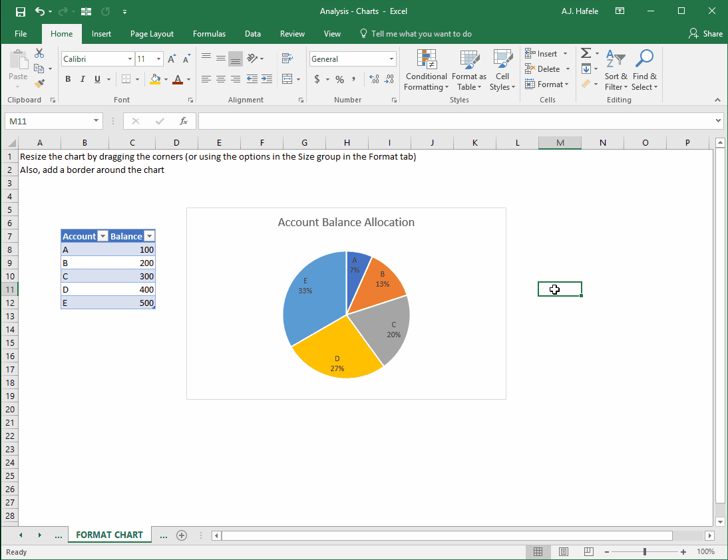Click the Delete cells button
The image size is (728, 560).
pos(543,69)
